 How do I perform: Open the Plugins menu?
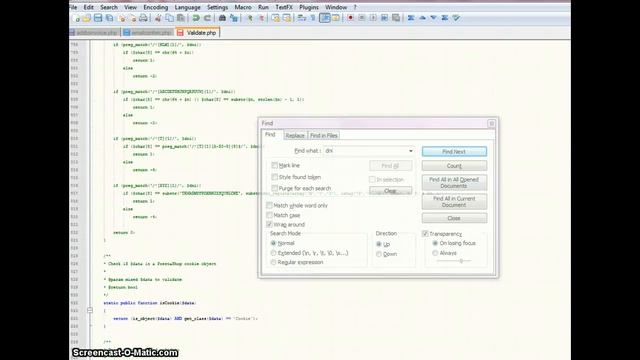click(309, 7)
